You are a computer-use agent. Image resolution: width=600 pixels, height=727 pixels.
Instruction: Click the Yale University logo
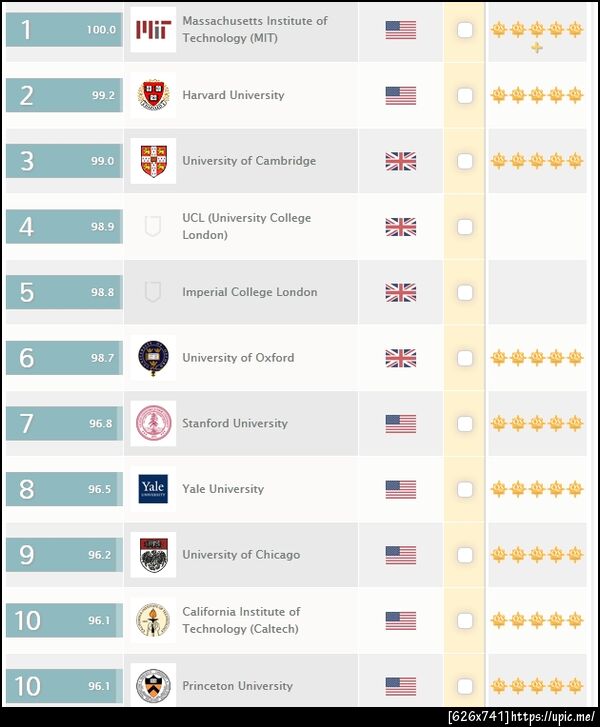point(153,489)
